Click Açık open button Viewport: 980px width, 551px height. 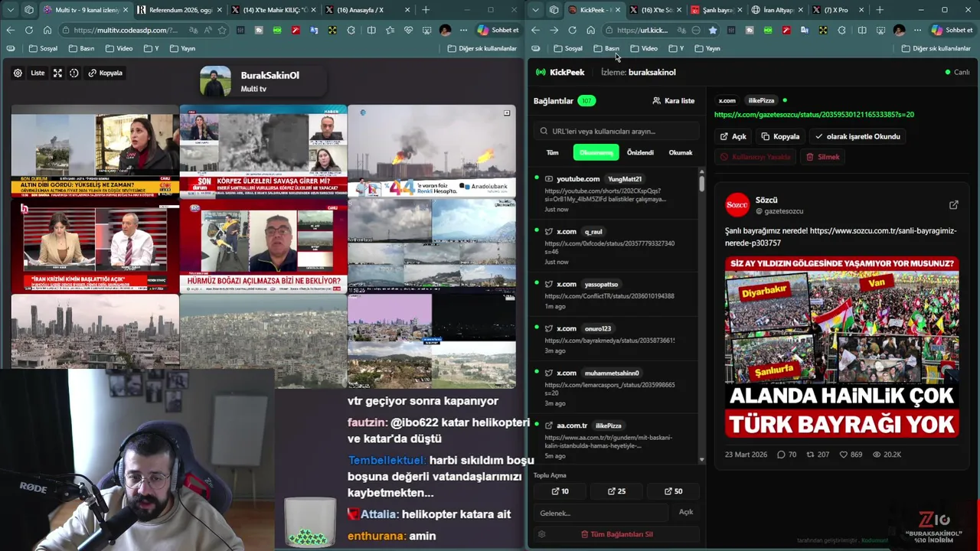click(x=733, y=136)
